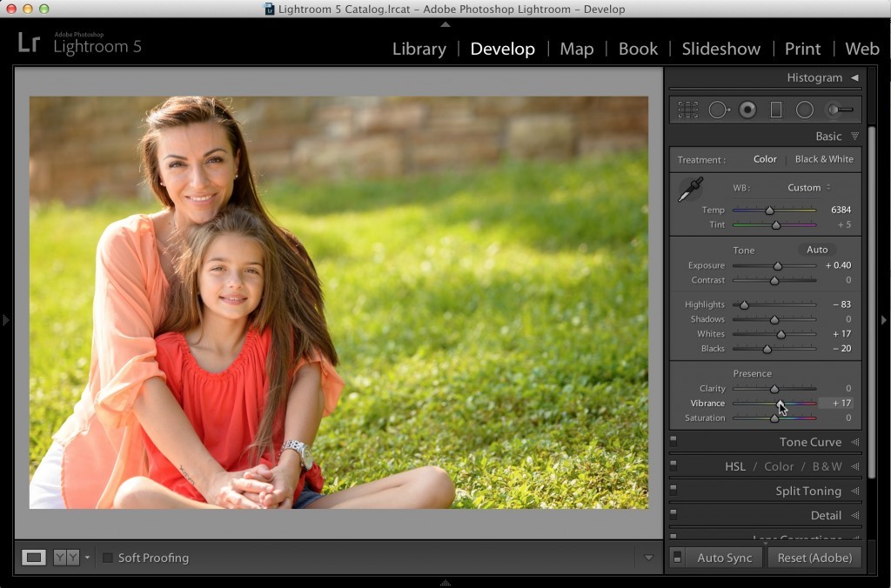891x588 pixels.
Task: Expand the Tone Curve panel
Action: [854, 442]
